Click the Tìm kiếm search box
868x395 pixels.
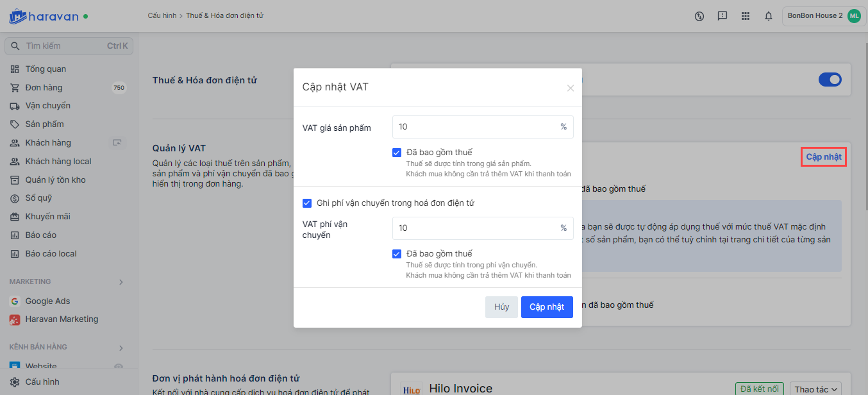(69, 46)
